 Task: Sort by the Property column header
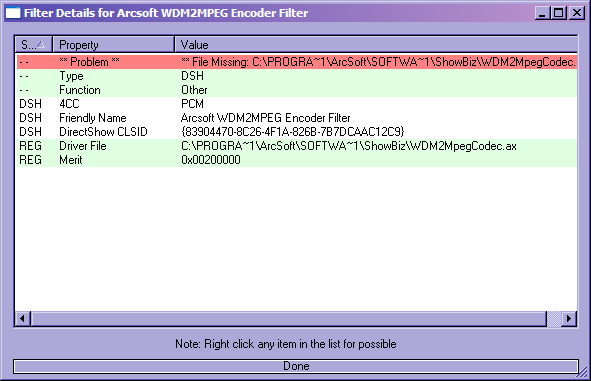(113, 45)
